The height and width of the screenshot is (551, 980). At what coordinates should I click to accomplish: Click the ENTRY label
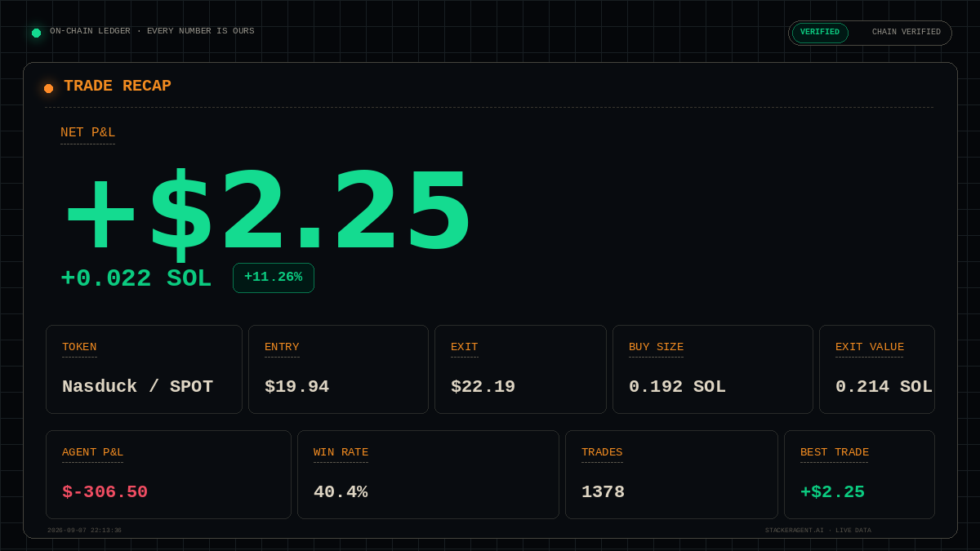coord(282,347)
